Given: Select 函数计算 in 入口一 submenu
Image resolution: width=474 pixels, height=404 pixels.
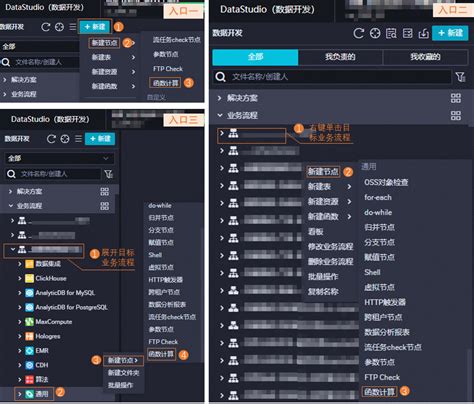Looking at the screenshot, I should click(166, 83).
